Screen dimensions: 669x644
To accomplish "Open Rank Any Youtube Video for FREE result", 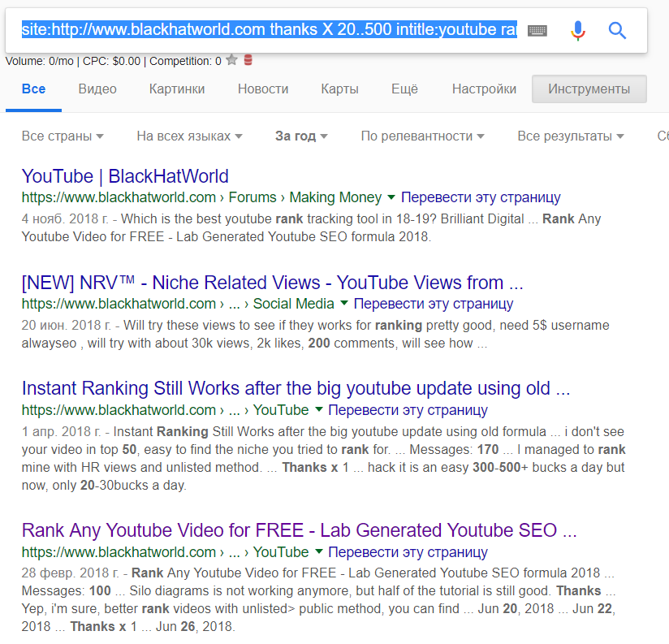I will coord(299,530).
